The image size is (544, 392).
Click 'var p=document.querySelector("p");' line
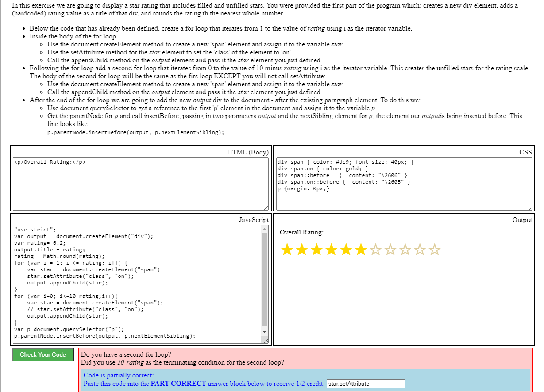[x=69, y=329]
